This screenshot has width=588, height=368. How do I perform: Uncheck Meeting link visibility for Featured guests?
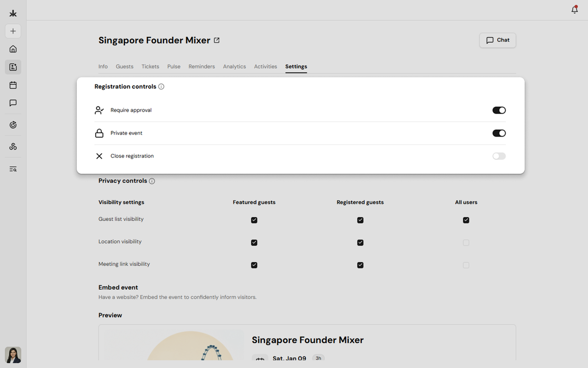254,265
